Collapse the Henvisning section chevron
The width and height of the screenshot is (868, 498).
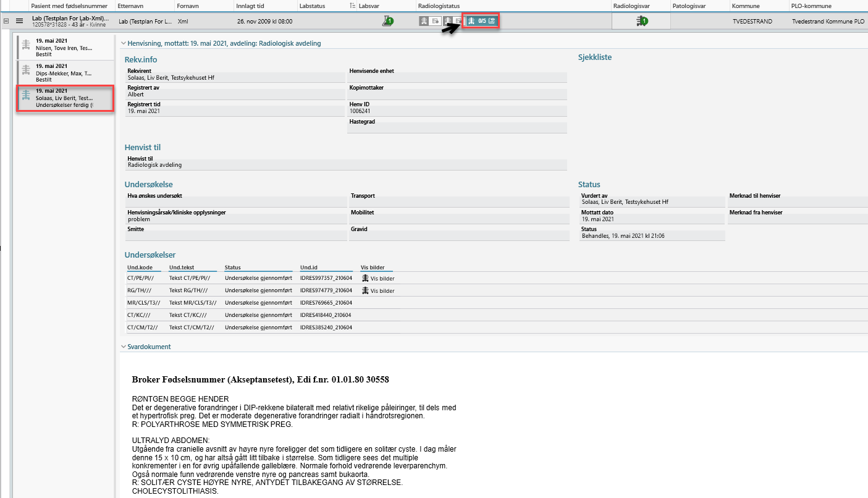tap(123, 43)
